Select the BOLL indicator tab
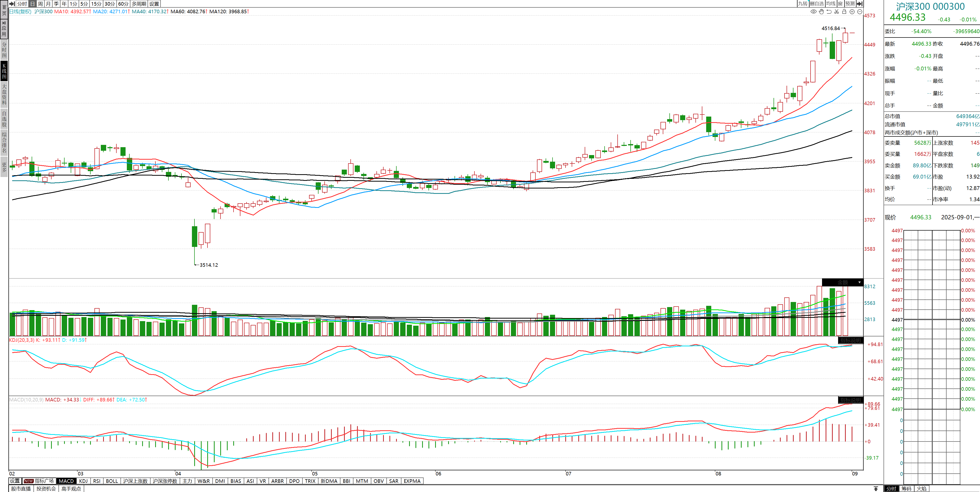 click(112, 481)
